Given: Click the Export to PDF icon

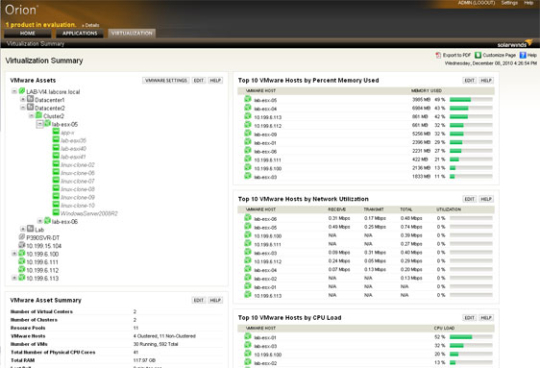Looking at the screenshot, I should pyautogui.click(x=438, y=55).
